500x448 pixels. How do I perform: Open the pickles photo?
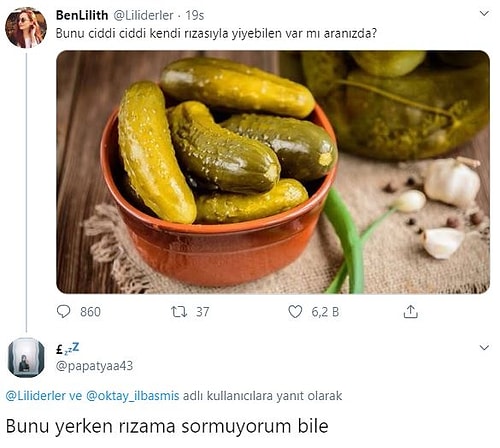click(x=273, y=172)
